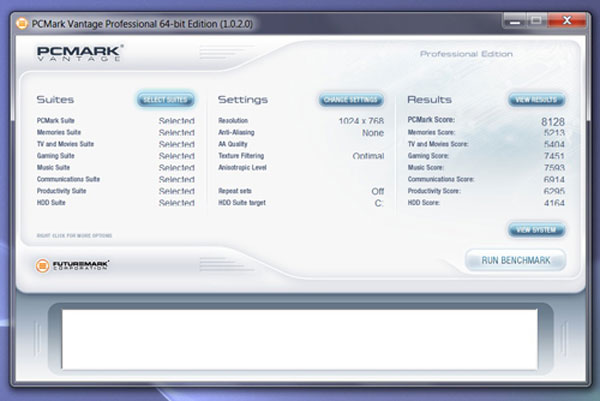Click the Right Click For More Options hint
Viewport: 600px width, 401px height.
coord(74,235)
